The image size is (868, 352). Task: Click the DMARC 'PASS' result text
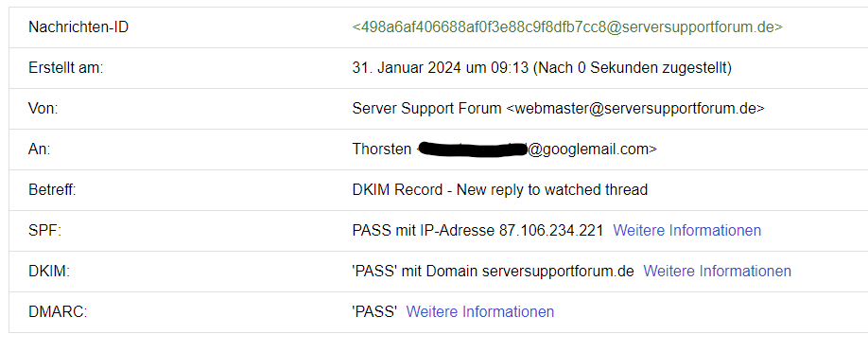374,311
